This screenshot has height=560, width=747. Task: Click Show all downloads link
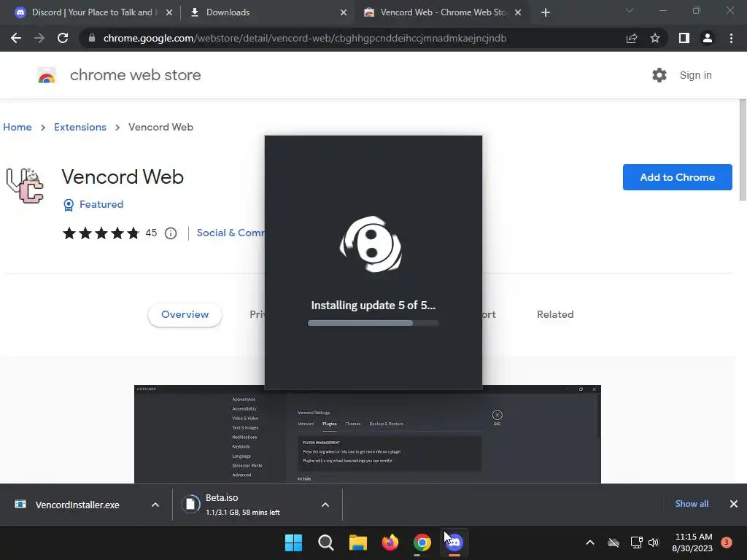click(x=692, y=504)
